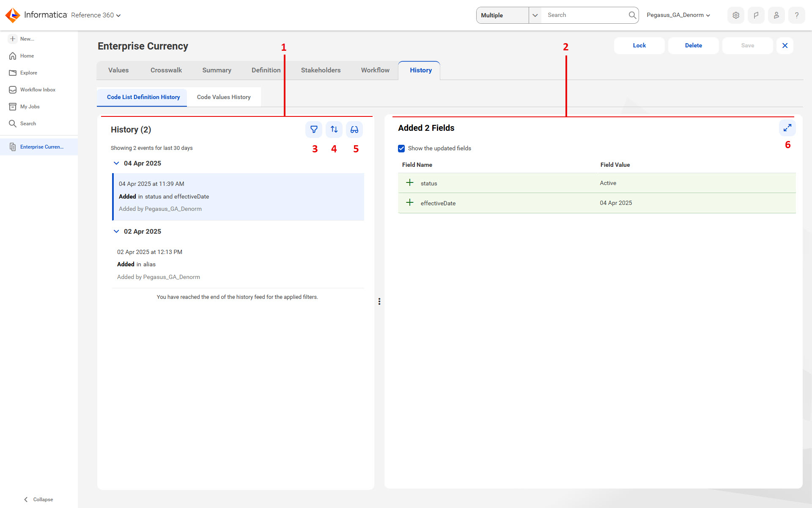
Task: Click the History (2) heading
Action: (x=131, y=130)
